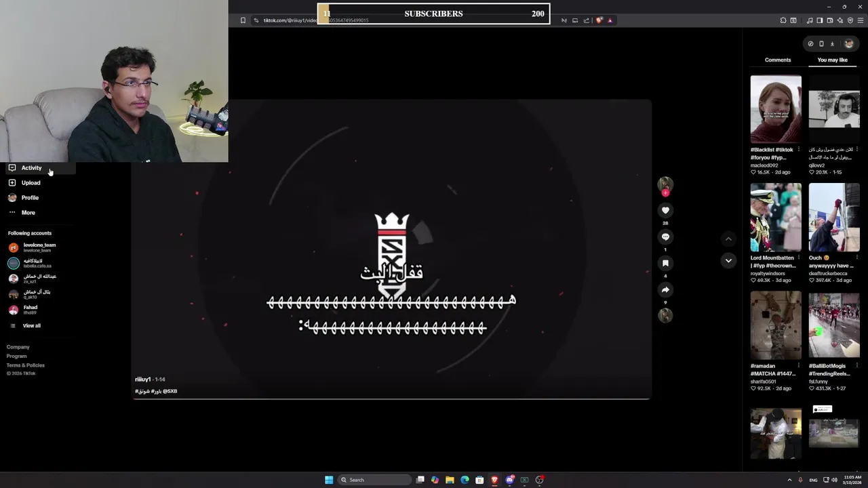Open the Leo AI sparkle icon

point(840,20)
